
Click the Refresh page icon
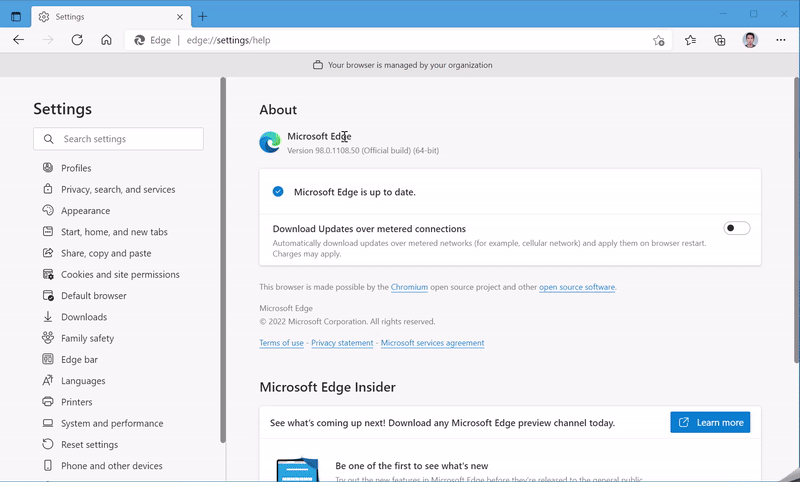click(77, 40)
